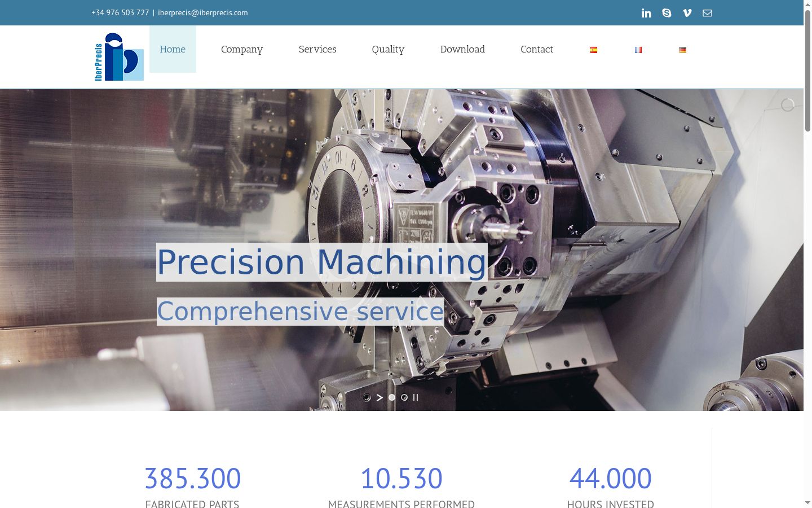Click the Comprehensive service subtitle
Image resolution: width=812 pixels, height=508 pixels.
301,311
